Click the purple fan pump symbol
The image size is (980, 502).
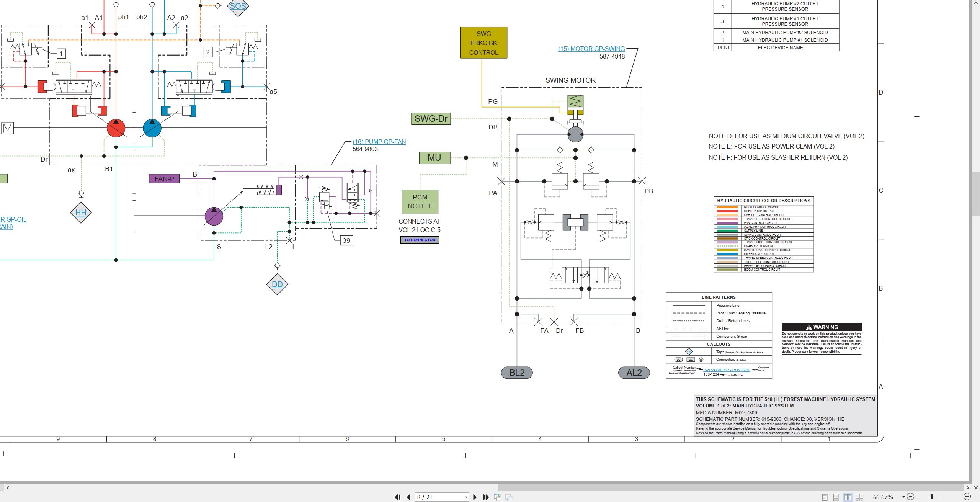click(x=214, y=216)
